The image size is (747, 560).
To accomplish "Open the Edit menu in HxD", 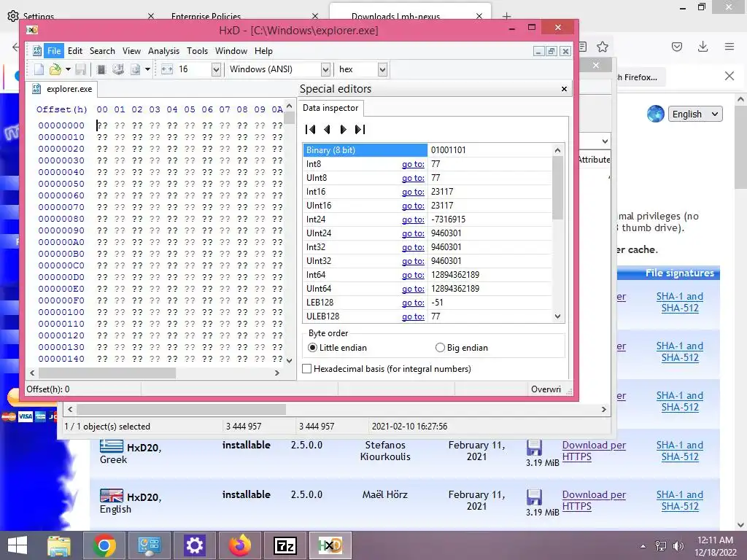I will tap(75, 51).
